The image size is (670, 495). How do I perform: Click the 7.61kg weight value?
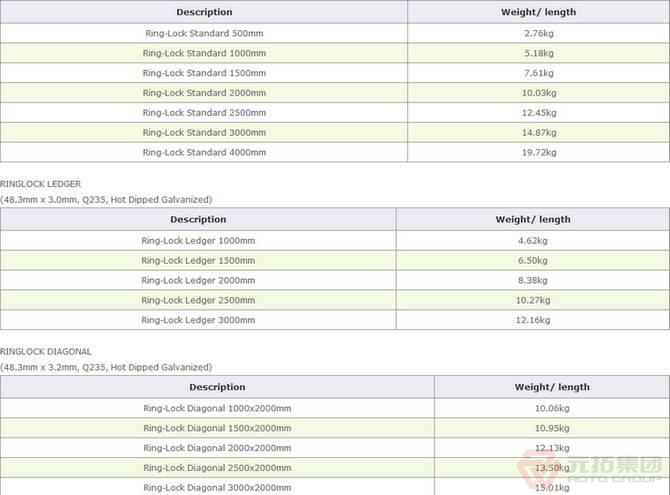click(x=538, y=73)
